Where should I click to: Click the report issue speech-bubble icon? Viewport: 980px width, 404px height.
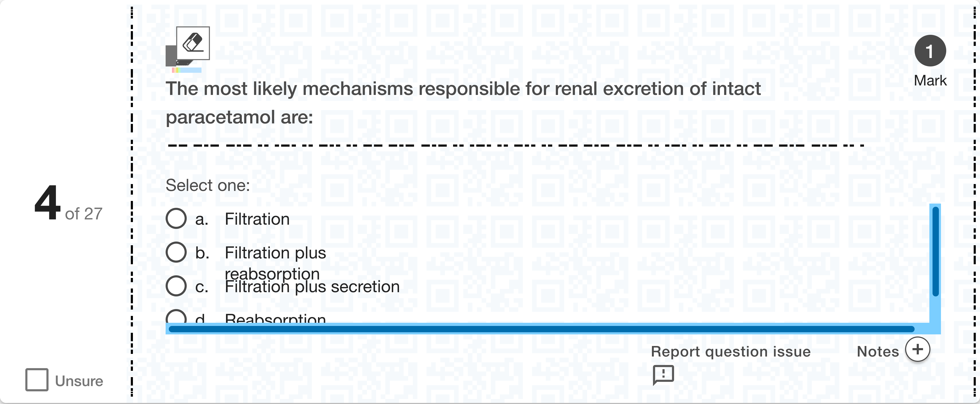(663, 375)
